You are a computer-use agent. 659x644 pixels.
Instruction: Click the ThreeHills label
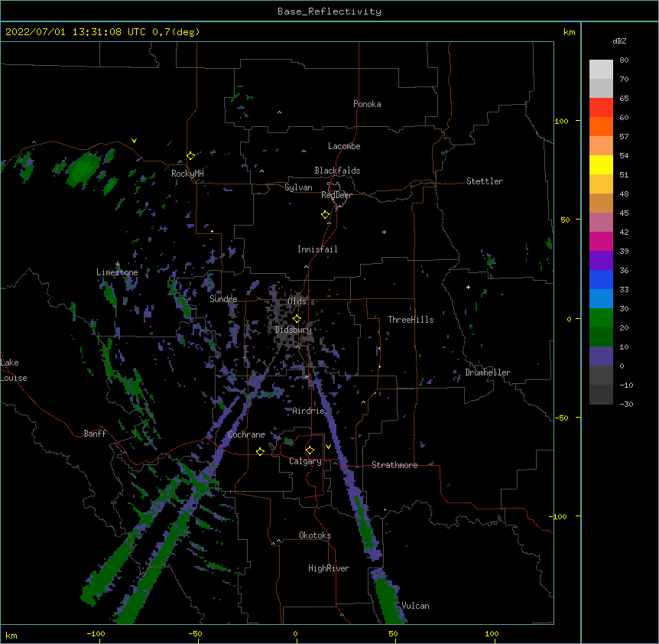[x=411, y=320]
